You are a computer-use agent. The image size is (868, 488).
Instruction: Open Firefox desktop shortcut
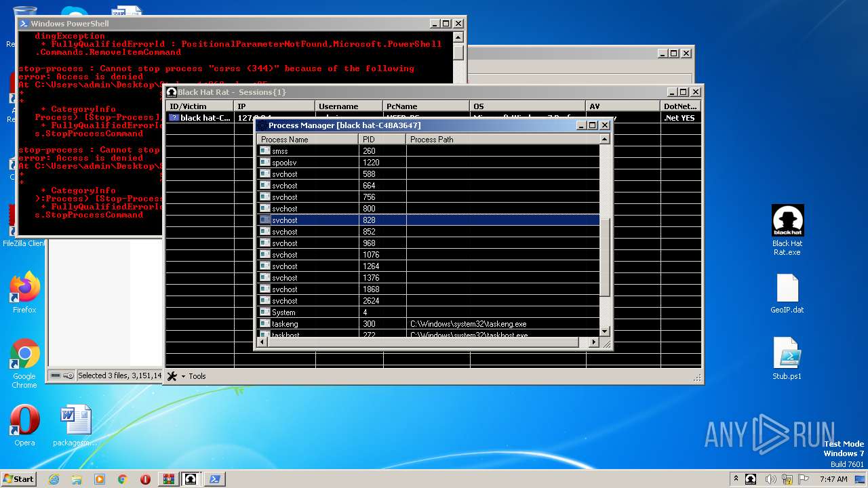click(x=24, y=293)
